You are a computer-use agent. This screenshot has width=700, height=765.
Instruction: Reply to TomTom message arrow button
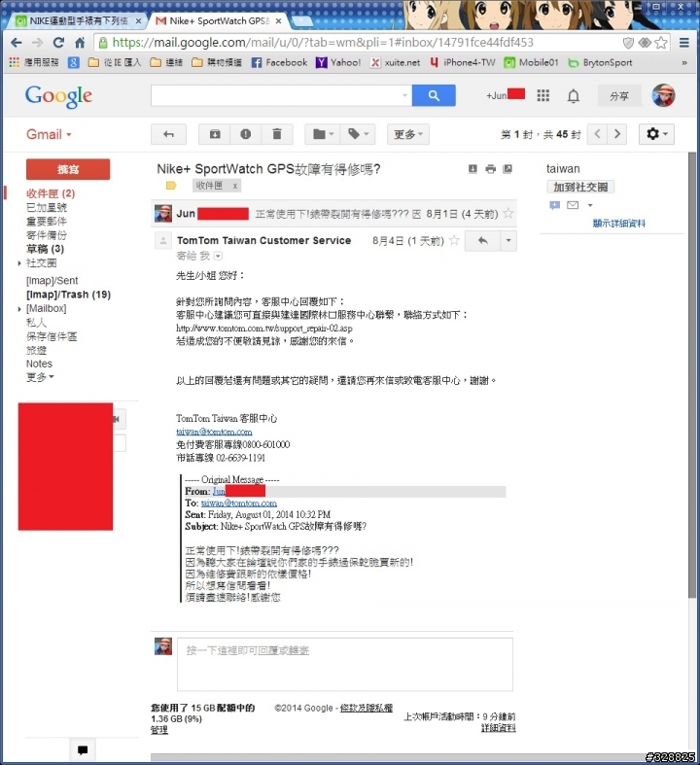point(483,240)
